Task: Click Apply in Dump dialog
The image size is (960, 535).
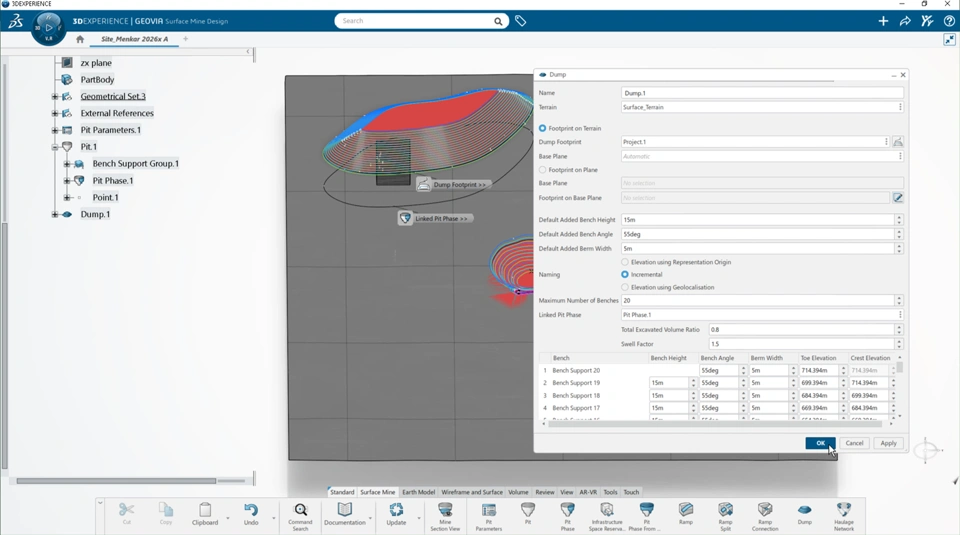Action: (888, 443)
